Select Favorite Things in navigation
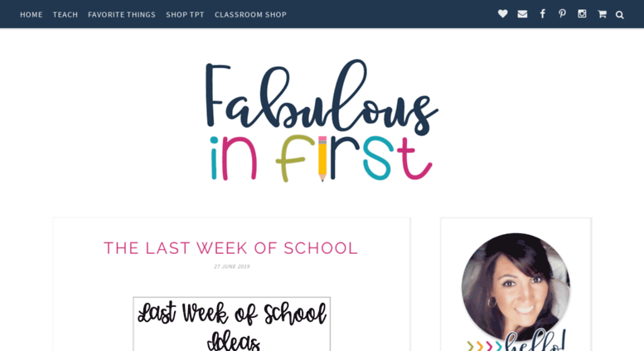The height and width of the screenshot is (351, 644). tap(122, 15)
